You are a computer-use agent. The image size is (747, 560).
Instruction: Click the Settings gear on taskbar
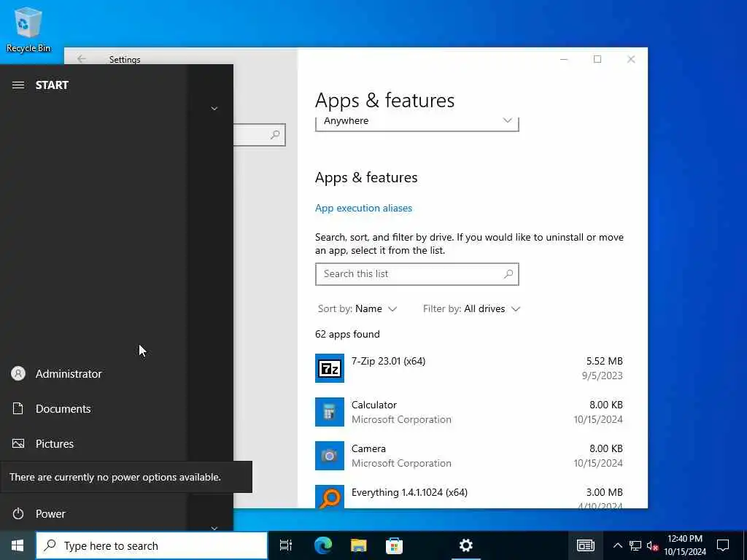tap(466, 545)
